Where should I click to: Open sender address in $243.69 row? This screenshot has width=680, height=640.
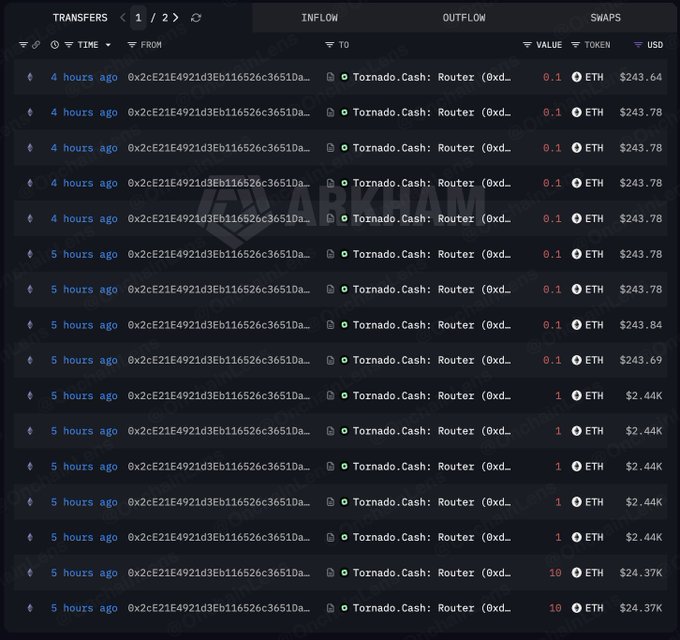click(x=219, y=360)
